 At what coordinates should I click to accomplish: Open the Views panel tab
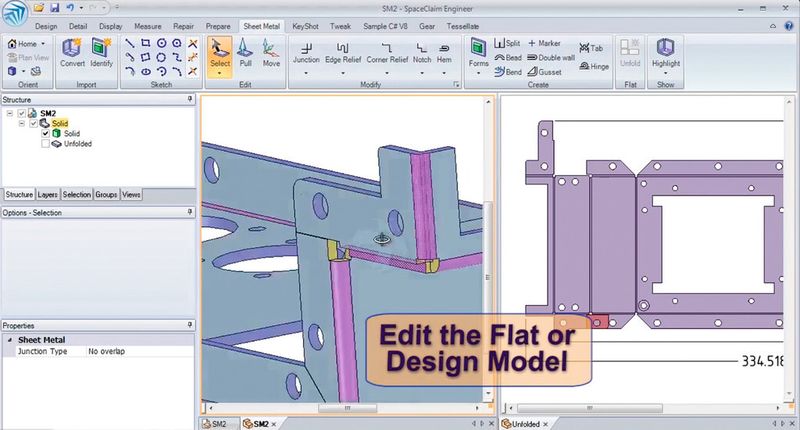tap(131, 194)
